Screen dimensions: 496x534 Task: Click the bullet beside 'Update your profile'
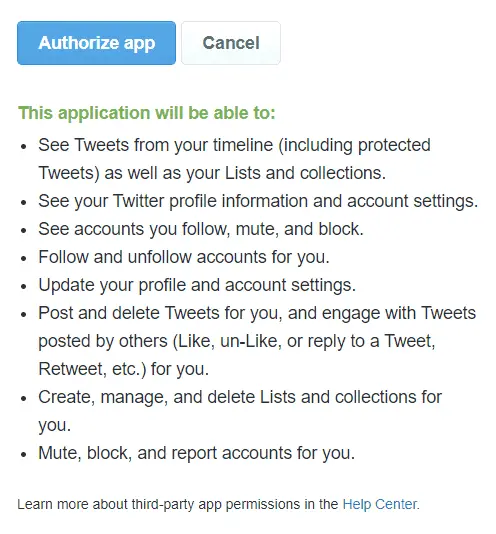[24, 286]
